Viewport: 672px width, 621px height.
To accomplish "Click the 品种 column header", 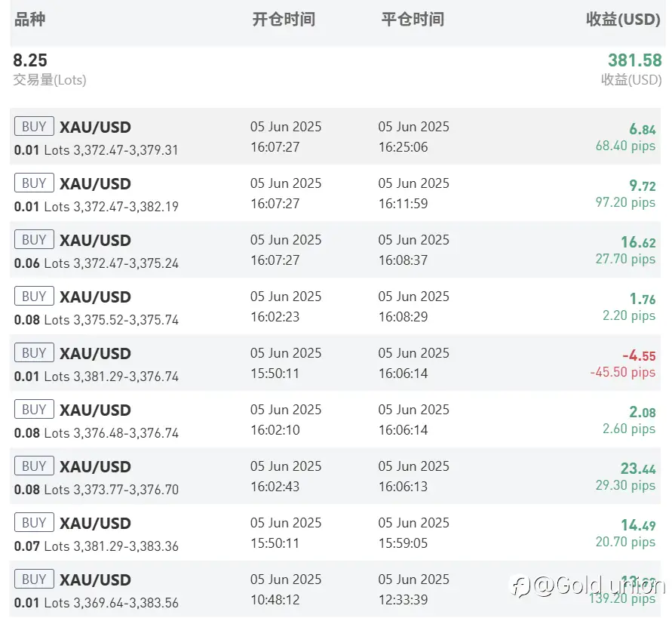I will click(30, 20).
